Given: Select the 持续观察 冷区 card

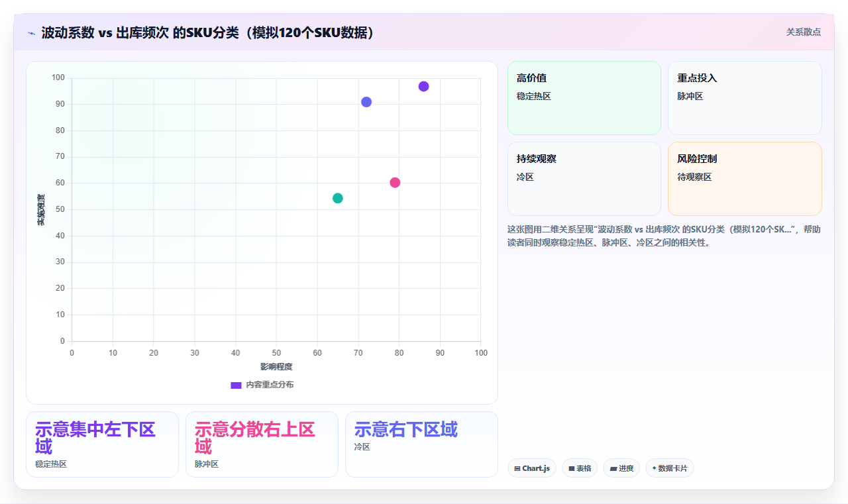Looking at the screenshot, I should point(584,179).
